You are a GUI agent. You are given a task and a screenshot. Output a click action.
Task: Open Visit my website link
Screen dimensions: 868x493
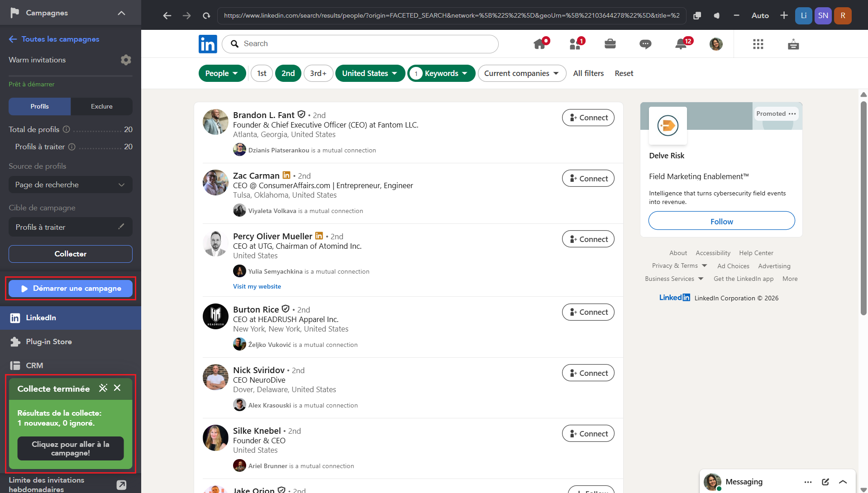[257, 286]
